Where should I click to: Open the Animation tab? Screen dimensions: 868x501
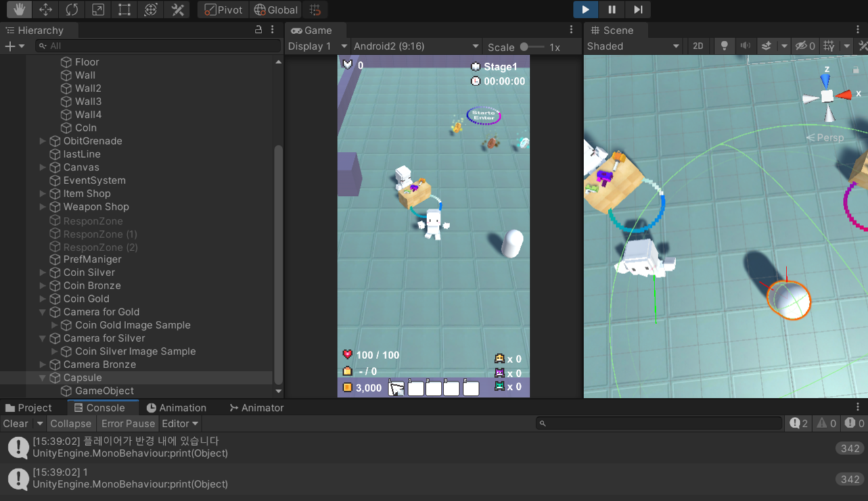[176, 408]
